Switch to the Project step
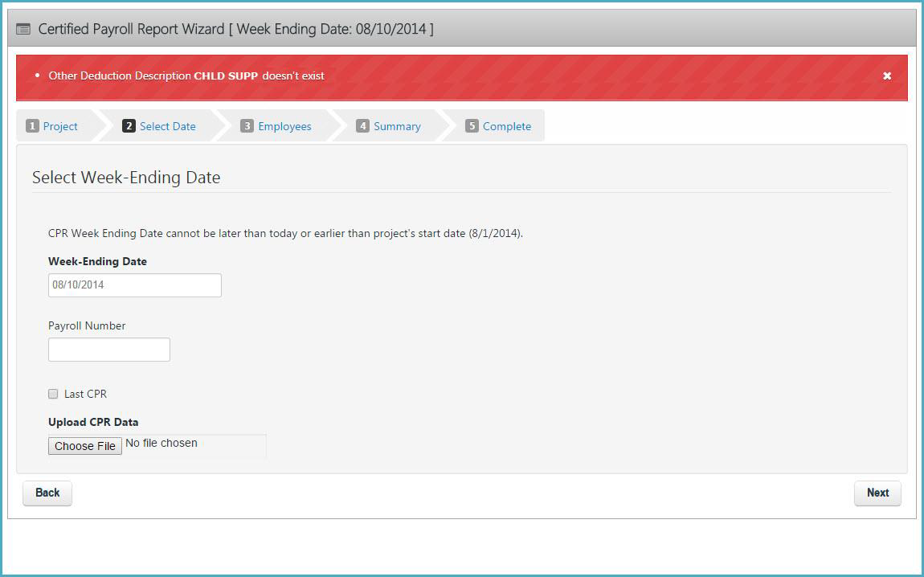This screenshot has width=924, height=577. [x=59, y=126]
